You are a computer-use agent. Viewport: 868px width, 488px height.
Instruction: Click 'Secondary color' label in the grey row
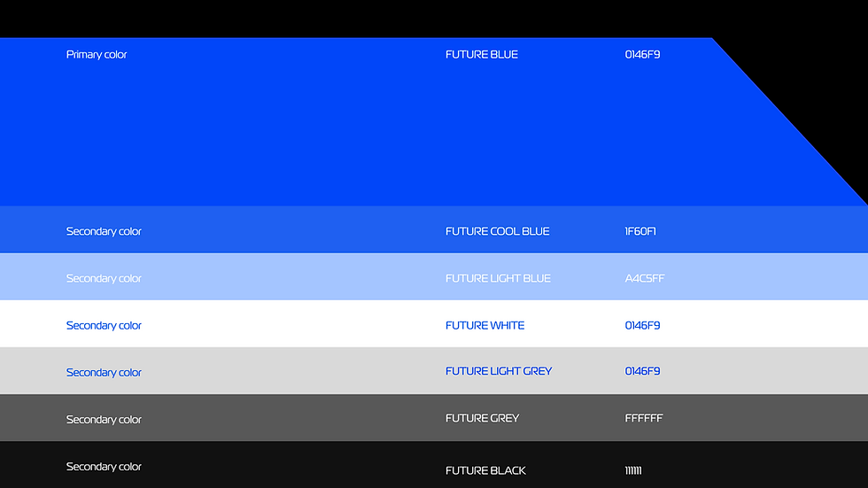tap(104, 420)
